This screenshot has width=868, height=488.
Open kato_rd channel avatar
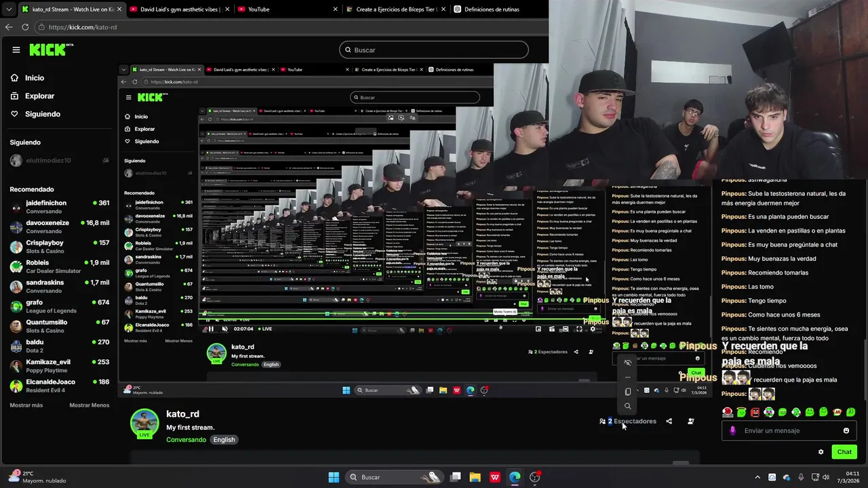(x=144, y=423)
